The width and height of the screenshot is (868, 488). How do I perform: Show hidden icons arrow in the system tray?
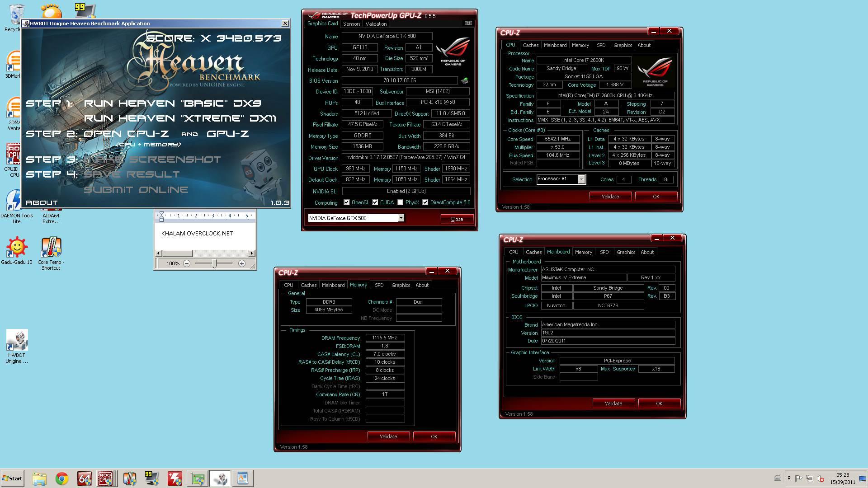tap(789, 478)
